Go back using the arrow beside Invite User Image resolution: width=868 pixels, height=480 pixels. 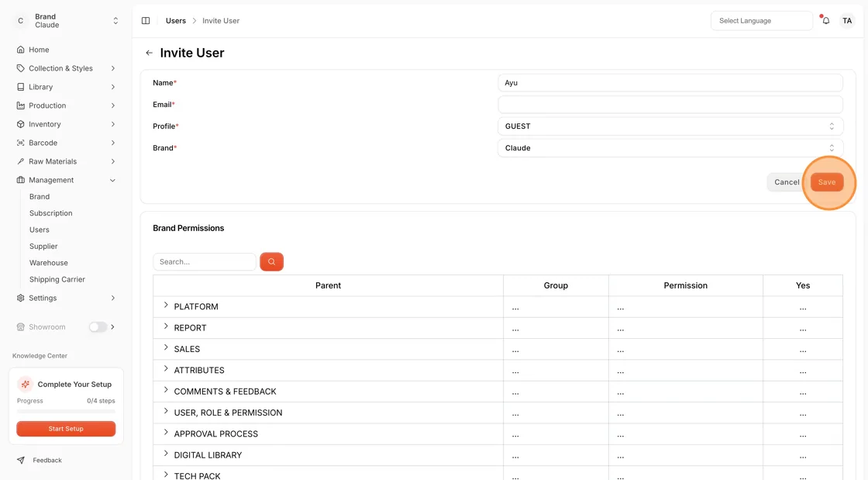tap(149, 53)
